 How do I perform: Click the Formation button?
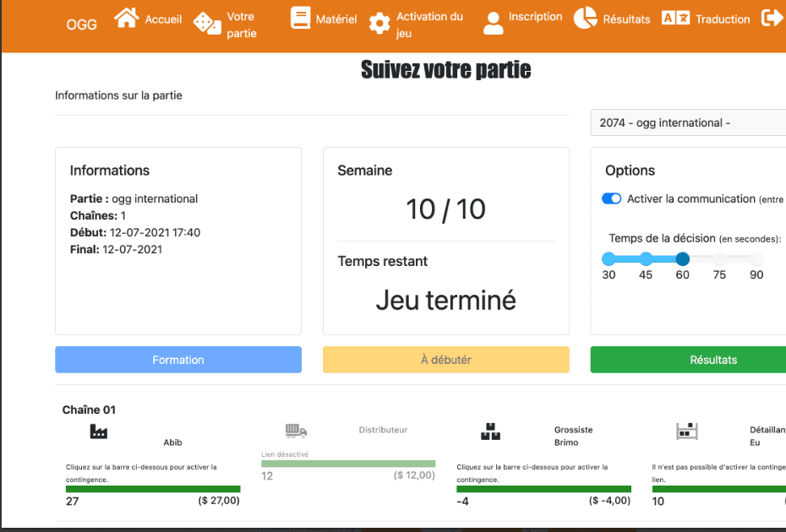177,359
